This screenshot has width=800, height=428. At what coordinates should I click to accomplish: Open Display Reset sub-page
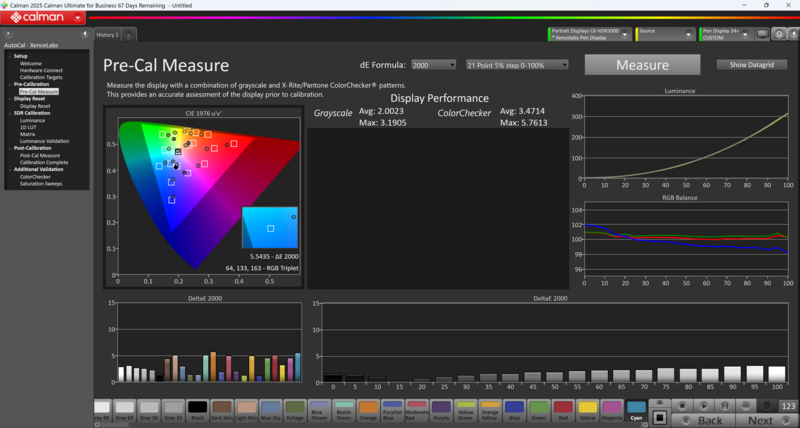35,106
